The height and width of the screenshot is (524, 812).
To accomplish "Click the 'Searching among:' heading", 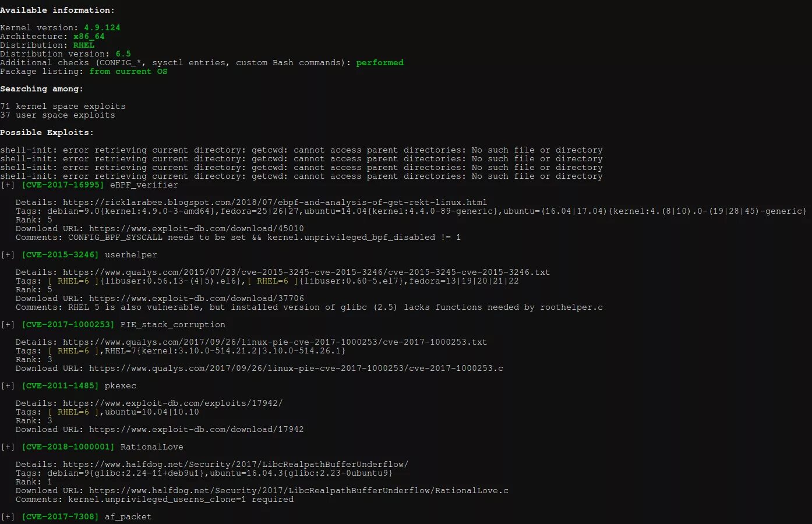I will pos(42,88).
